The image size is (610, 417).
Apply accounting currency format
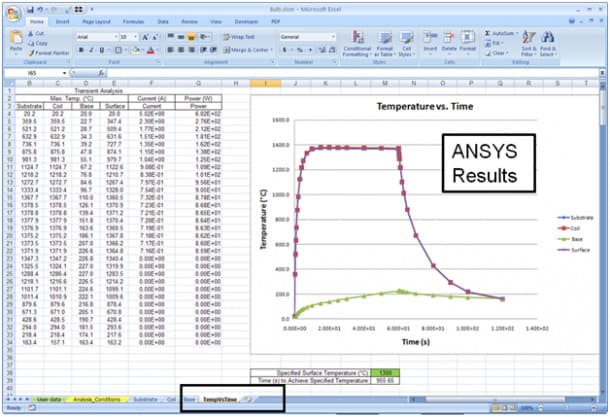coord(285,50)
